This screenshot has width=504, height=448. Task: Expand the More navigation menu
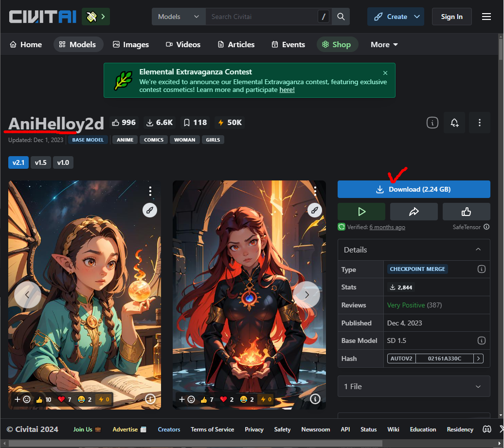pos(384,45)
